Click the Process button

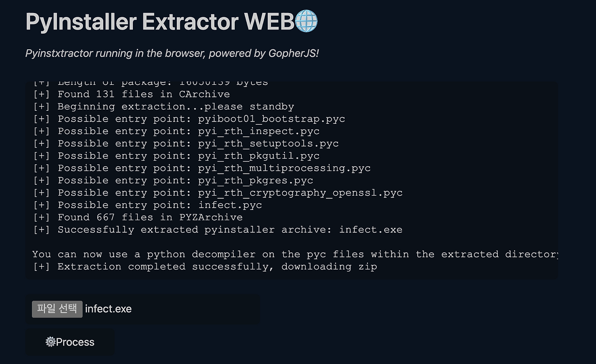tap(70, 342)
